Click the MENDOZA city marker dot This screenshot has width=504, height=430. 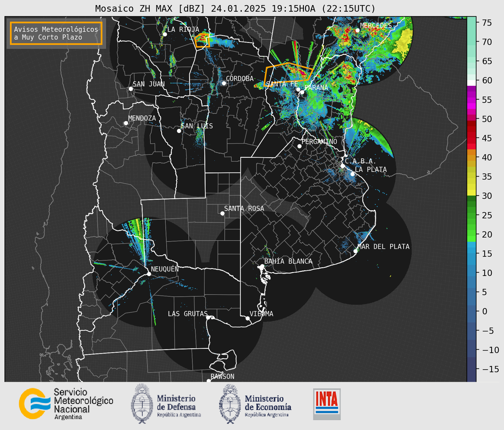126,123
